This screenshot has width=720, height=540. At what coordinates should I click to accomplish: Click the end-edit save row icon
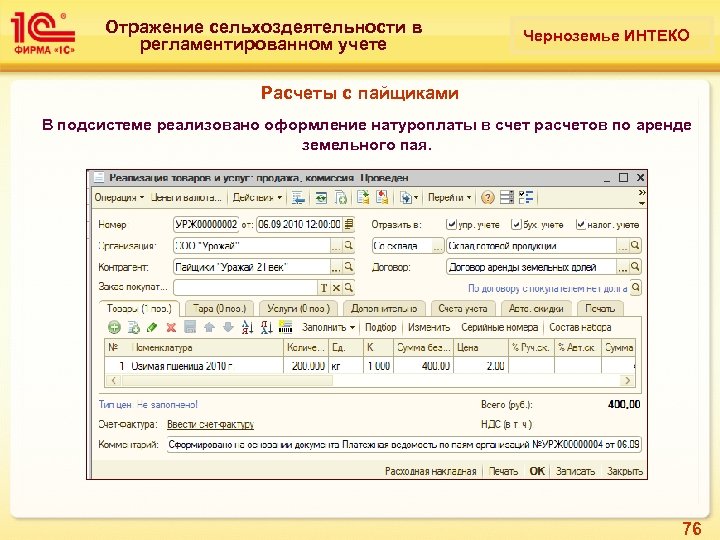coord(190,327)
